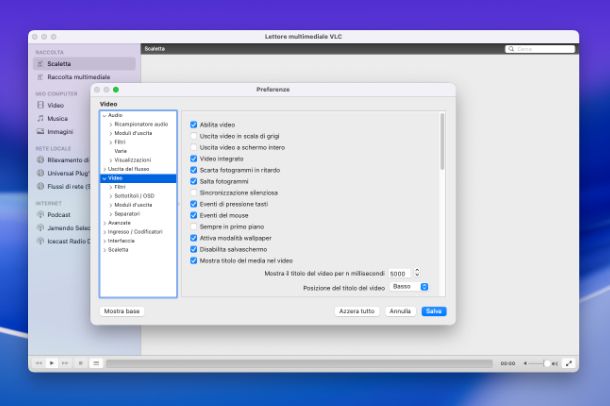610x406 pixels.
Task: Open Jamendo Selections in sidebar
Action: point(63,228)
